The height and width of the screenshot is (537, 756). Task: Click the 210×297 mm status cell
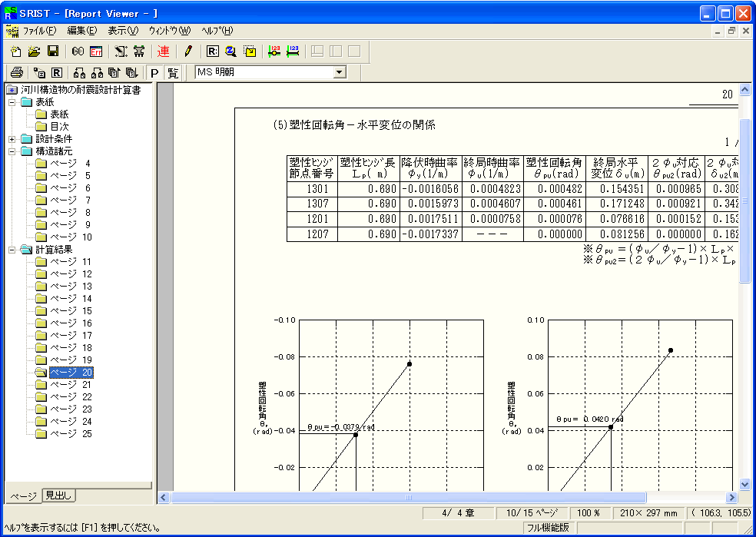[x=648, y=513]
